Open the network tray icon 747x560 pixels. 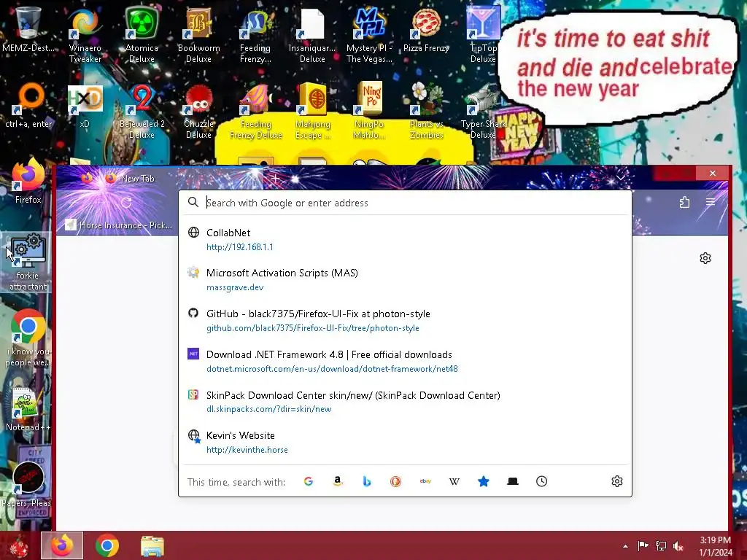click(661, 546)
